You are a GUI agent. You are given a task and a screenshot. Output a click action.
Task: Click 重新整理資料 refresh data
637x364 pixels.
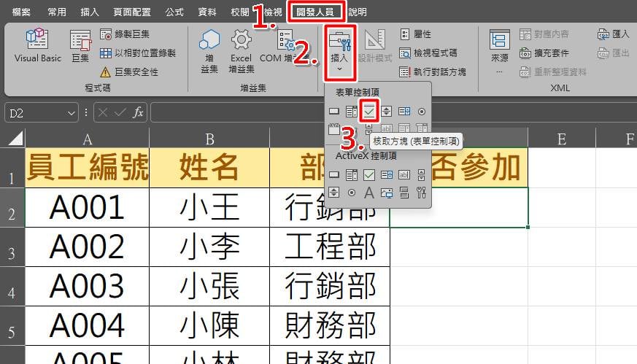(553, 72)
